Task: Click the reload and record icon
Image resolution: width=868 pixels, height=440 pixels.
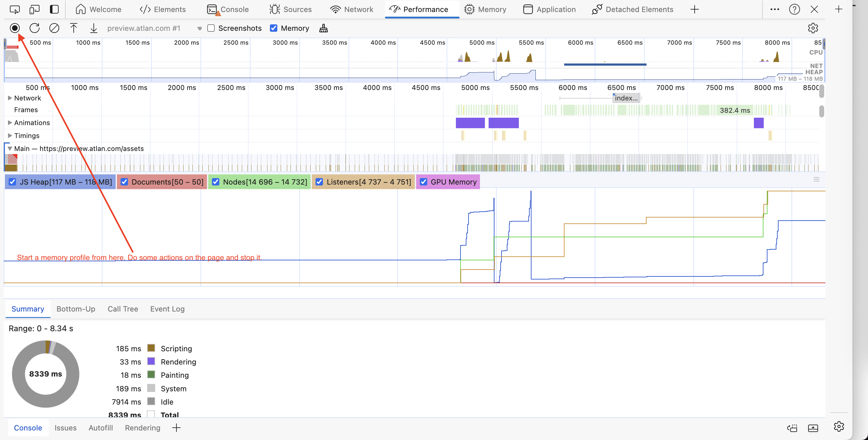Action: [x=34, y=28]
